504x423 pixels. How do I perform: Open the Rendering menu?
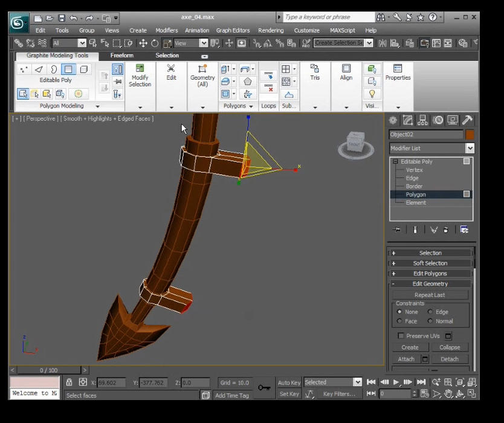[271, 30]
